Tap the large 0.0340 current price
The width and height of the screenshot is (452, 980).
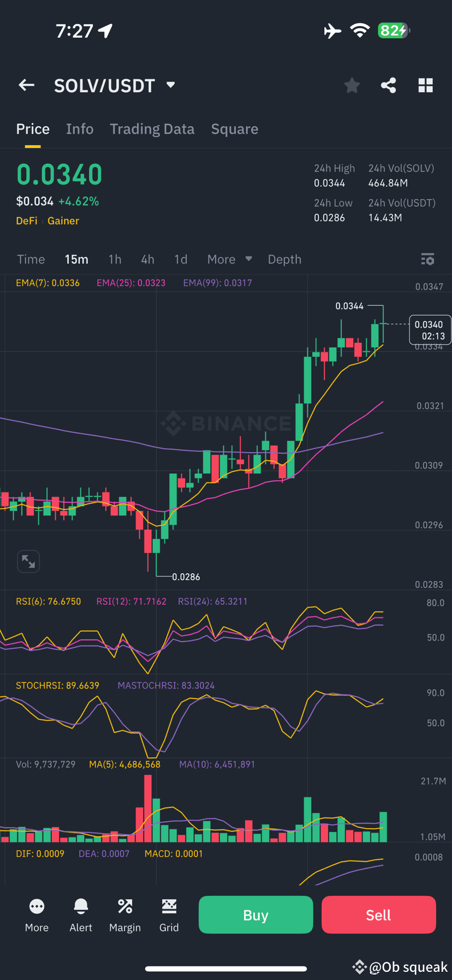click(x=59, y=175)
